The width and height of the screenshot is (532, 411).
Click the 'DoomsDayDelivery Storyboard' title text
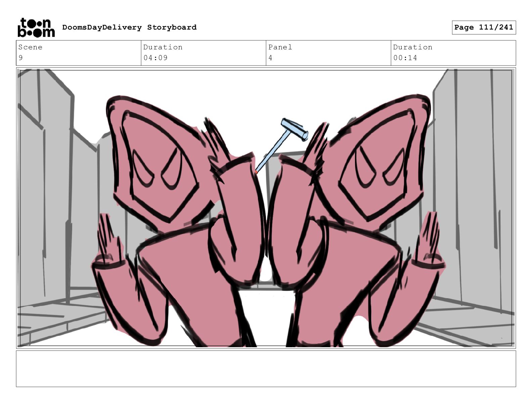129,27
